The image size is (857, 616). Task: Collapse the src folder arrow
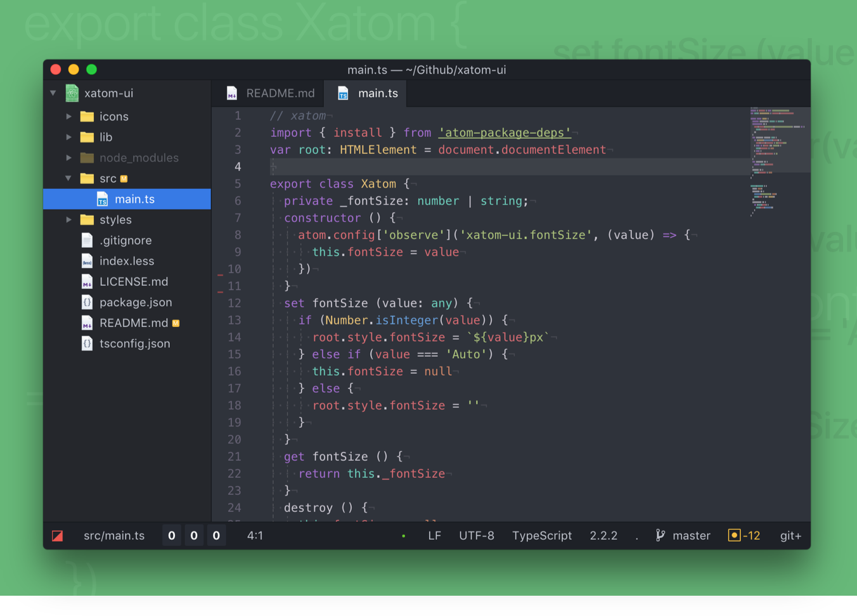(x=68, y=179)
